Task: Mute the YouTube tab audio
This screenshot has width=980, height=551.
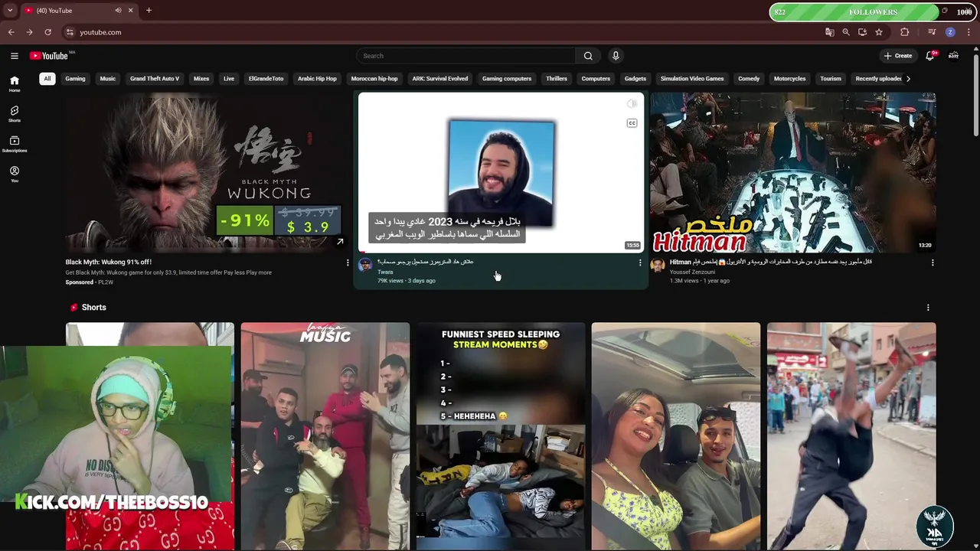Action: tap(118, 11)
